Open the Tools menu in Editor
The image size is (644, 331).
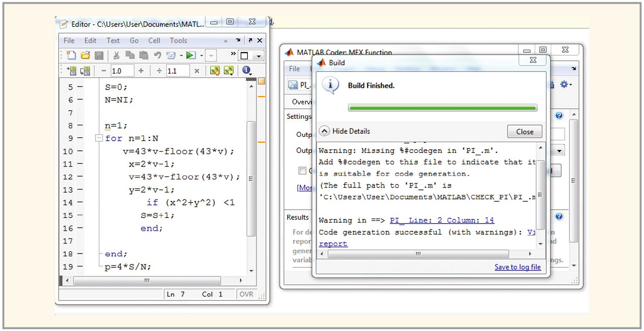tap(178, 41)
